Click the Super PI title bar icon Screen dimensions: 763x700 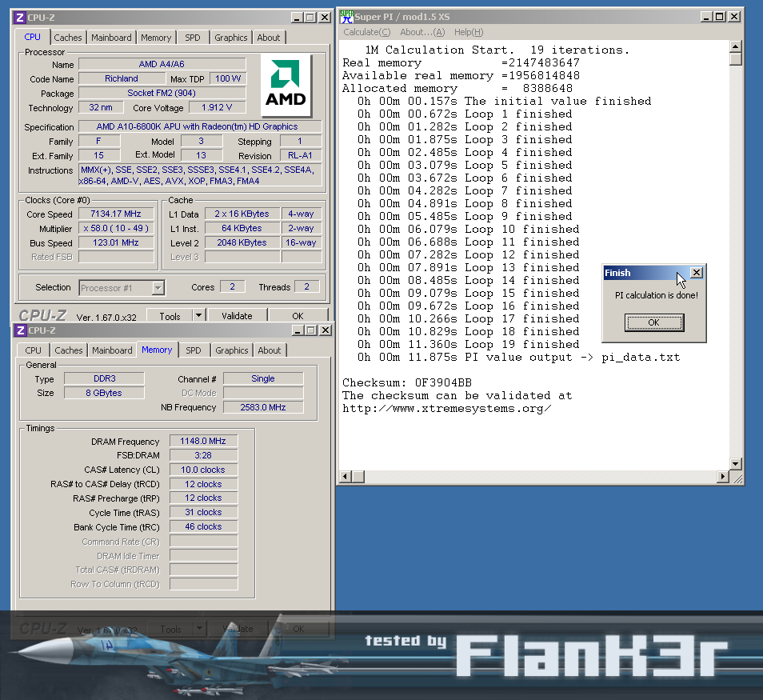click(346, 17)
